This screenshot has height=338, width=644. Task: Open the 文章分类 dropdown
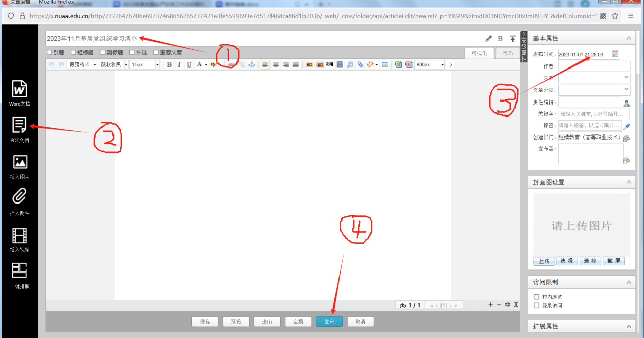tap(594, 90)
